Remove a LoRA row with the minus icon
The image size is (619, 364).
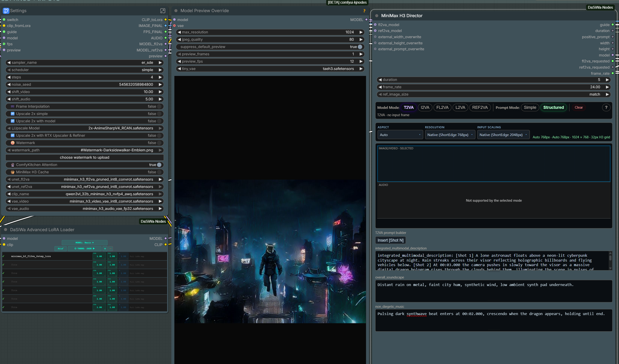[x=111, y=249]
